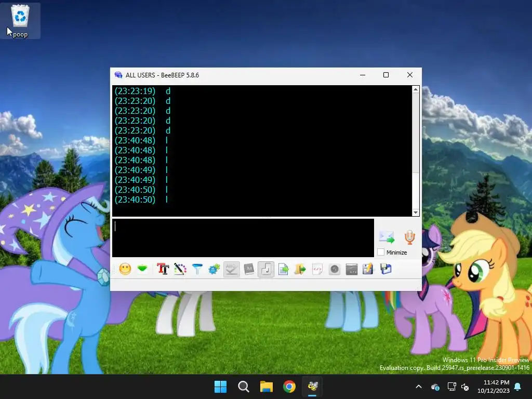
Task: Click the blue funnel message filter icon
Action: click(197, 270)
